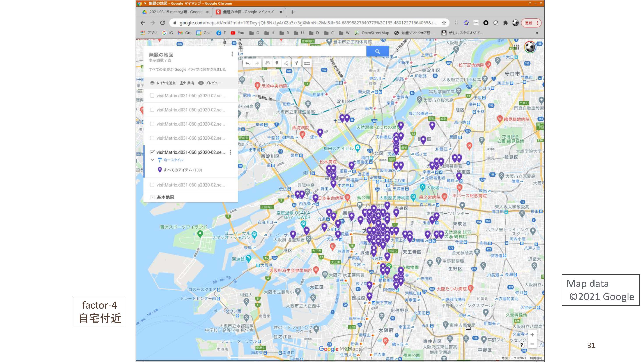
Task: Open the soccer ball account avatar on map
Action: coord(530,47)
